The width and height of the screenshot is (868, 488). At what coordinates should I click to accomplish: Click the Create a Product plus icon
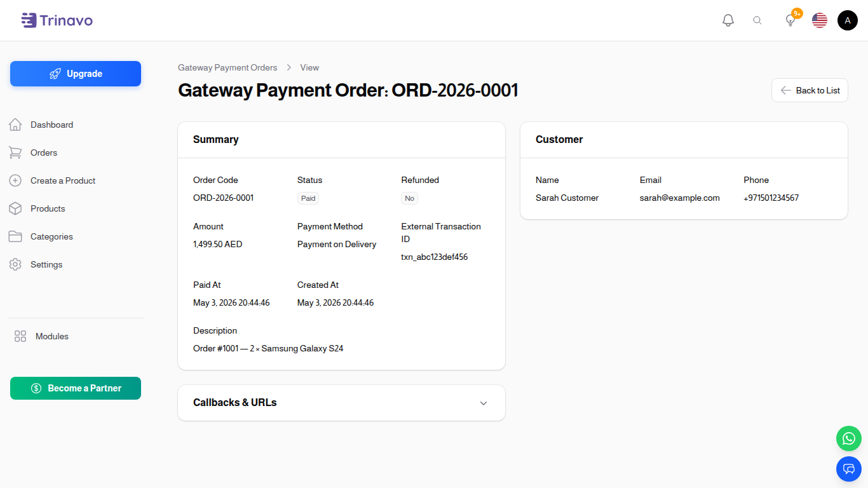coord(15,180)
